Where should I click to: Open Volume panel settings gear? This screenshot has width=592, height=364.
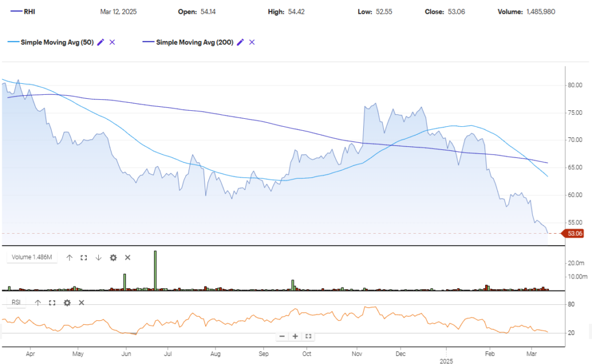click(113, 258)
